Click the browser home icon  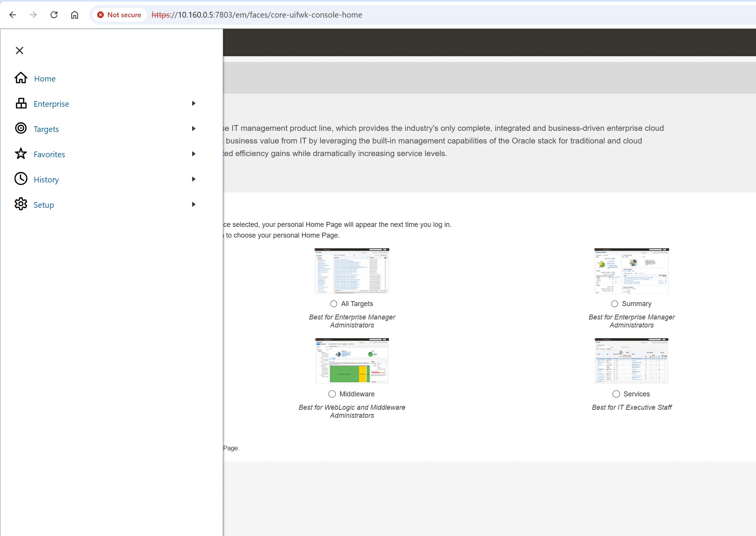pyautogui.click(x=75, y=15)
